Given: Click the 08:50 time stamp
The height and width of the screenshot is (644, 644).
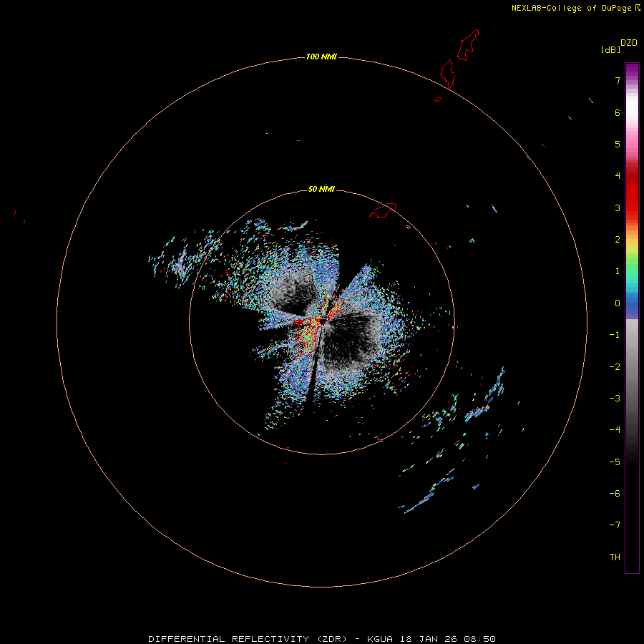Looking at the screenshot, I should 479,639.
